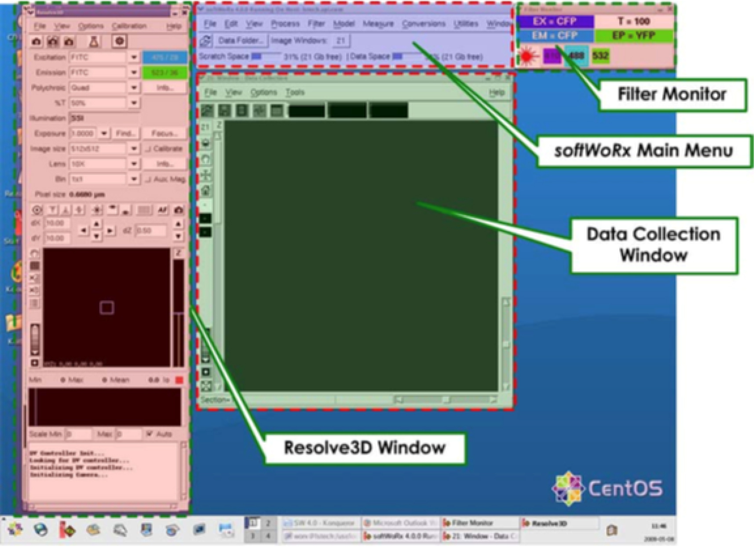This screenshot has height=547, width=756.
Task: Click small square button below Resolve3D vertical slider
Action: 35,363
